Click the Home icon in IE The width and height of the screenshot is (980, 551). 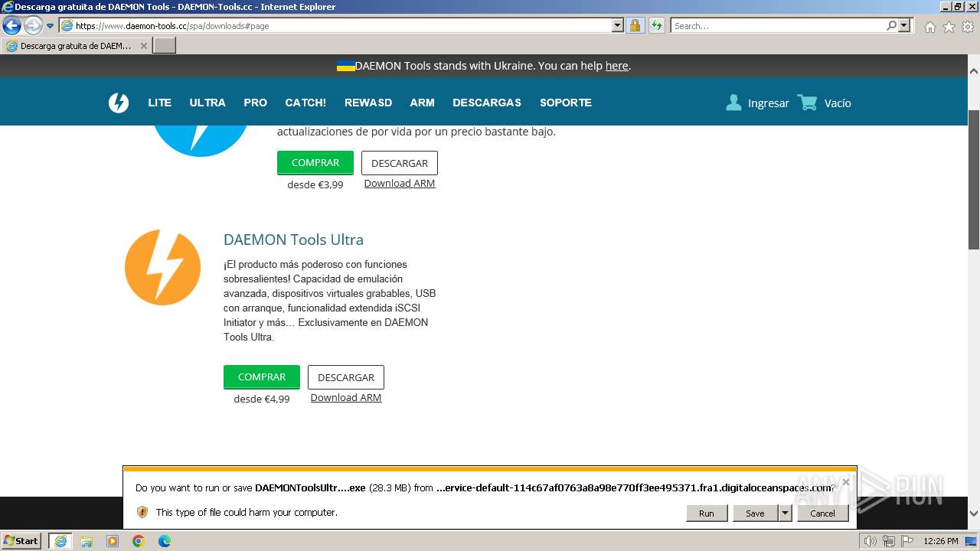929,27
